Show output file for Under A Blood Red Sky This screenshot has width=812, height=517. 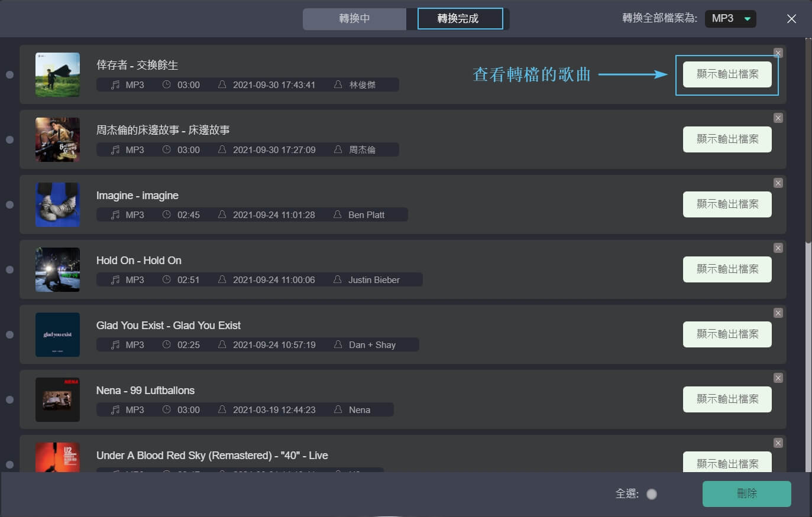[727, 462]
